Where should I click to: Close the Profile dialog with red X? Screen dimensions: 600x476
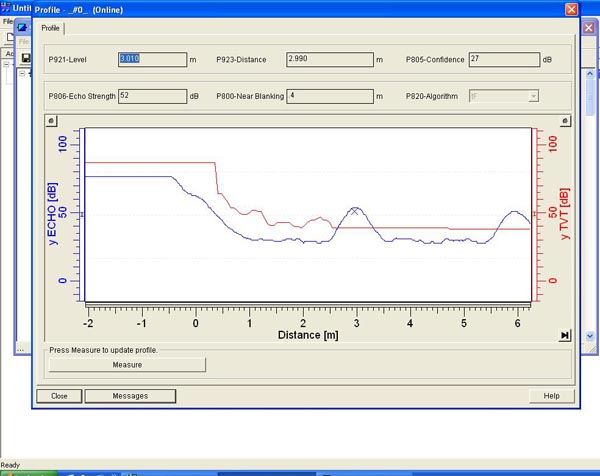tap(571, 9)
